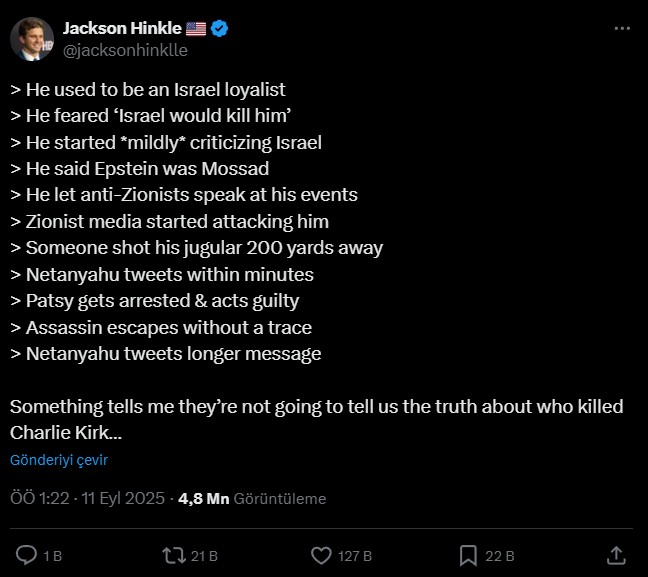Viewport: 648px width, 577px height.
Task: Open the share upload arrow icon
Action: 617,555
